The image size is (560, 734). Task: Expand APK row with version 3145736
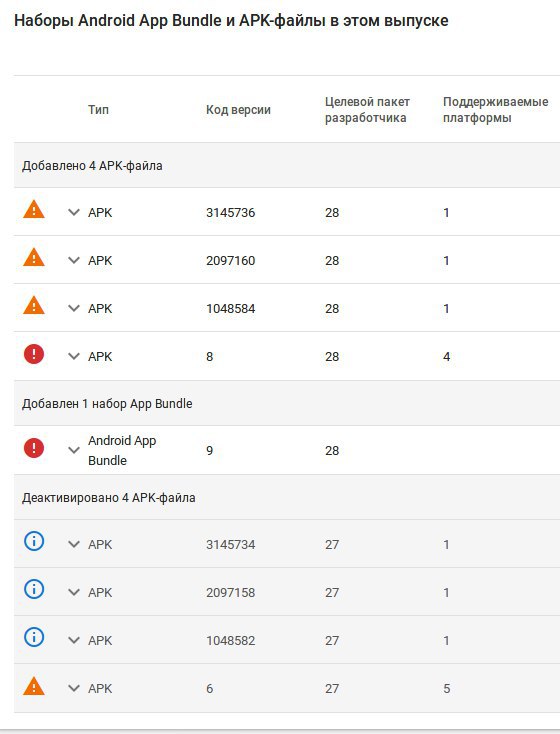pyautogui.click(x=74, y=213)
